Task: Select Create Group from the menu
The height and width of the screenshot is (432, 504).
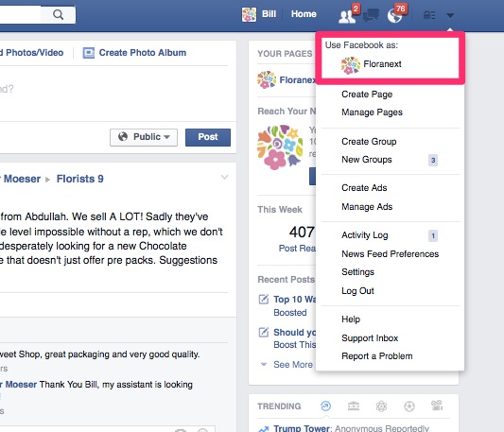Action: 369,142
